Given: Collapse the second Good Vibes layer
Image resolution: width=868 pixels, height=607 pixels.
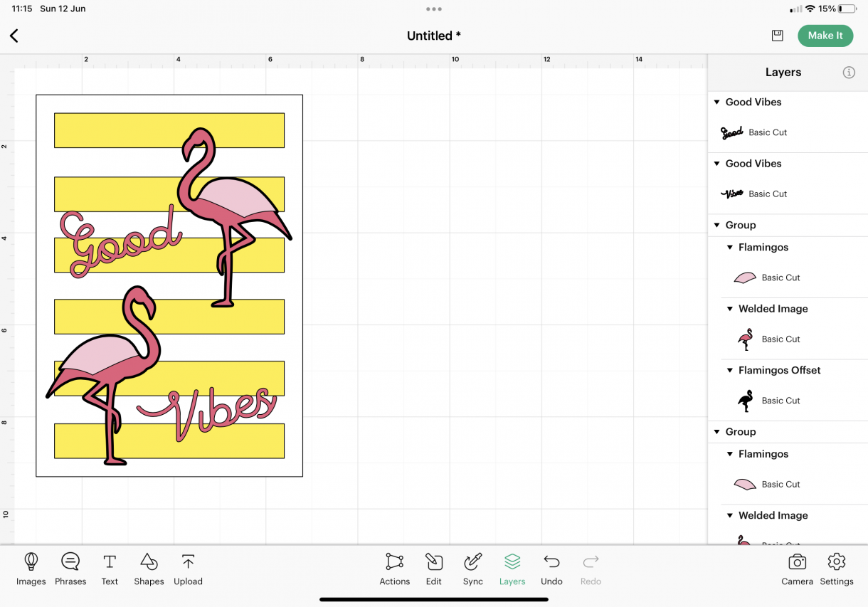Looking at the screenshot, I should click(716, 164).
